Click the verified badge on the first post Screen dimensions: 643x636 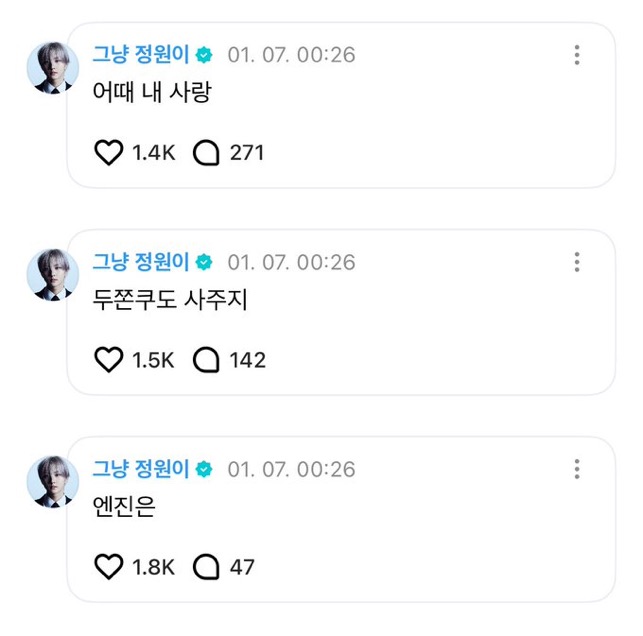[x=204, y=55]
